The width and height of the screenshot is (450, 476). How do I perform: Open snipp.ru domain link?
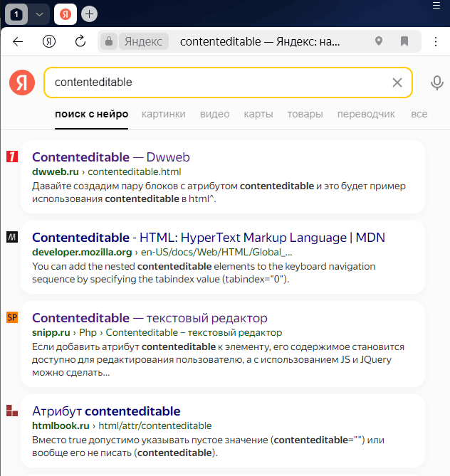[x=51, y=333]
